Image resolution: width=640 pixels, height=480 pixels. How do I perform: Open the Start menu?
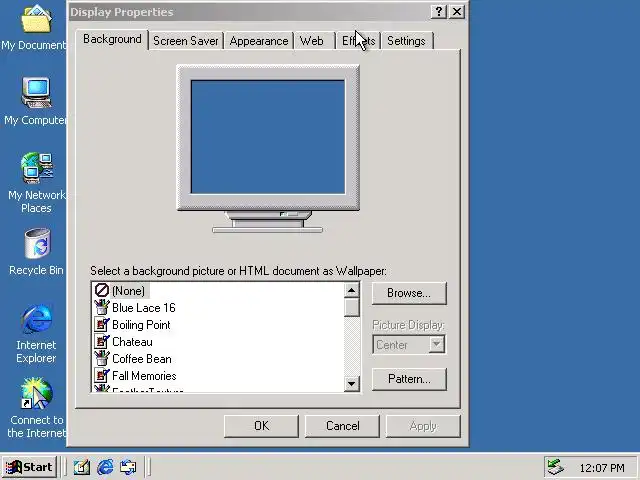29,467
